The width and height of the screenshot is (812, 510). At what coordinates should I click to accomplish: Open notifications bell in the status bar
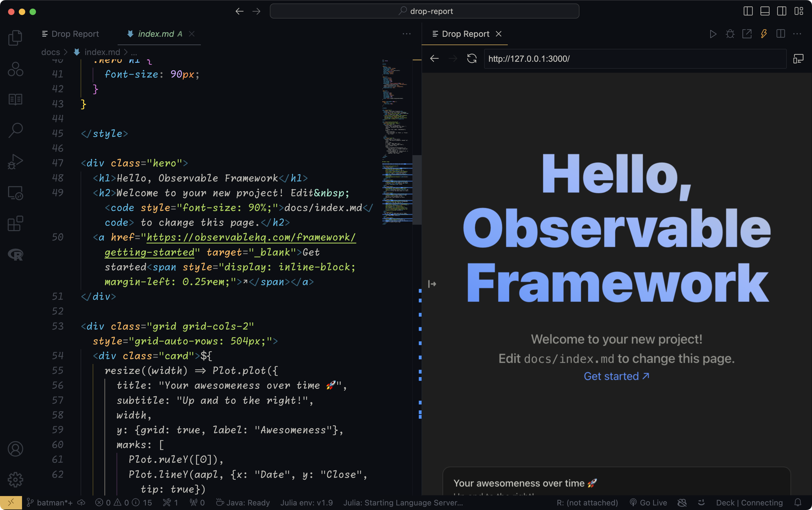coord(798,502)
